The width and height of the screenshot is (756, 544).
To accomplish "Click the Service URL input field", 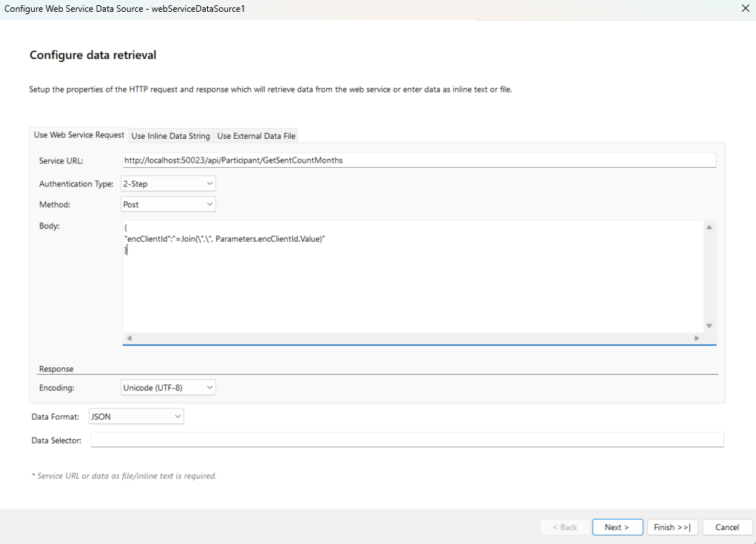I will click(419, 160).
